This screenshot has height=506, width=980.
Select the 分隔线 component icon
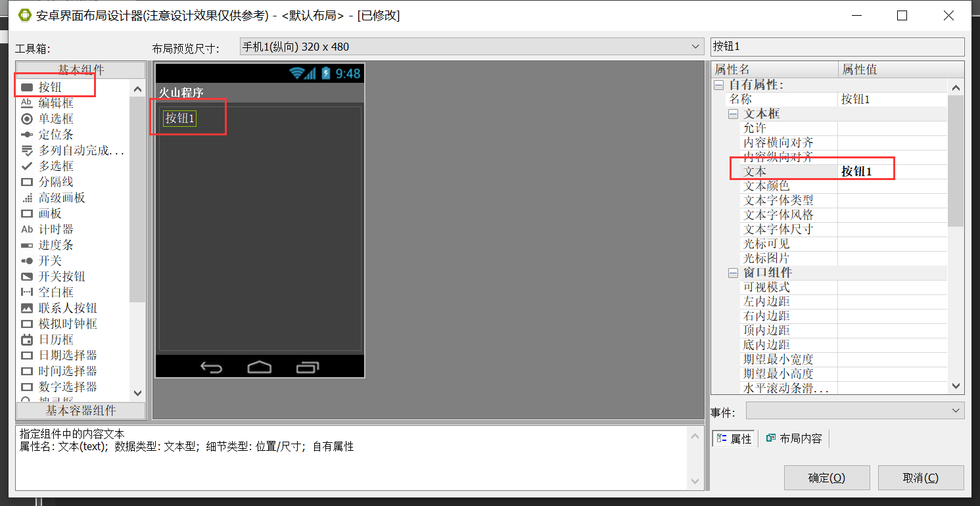tap(27, 182)
